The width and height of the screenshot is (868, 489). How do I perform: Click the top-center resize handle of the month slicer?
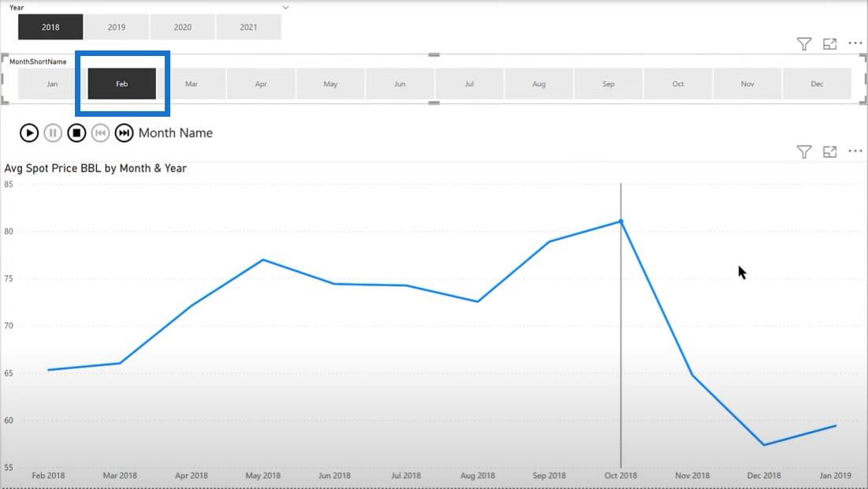click(434, 55)
